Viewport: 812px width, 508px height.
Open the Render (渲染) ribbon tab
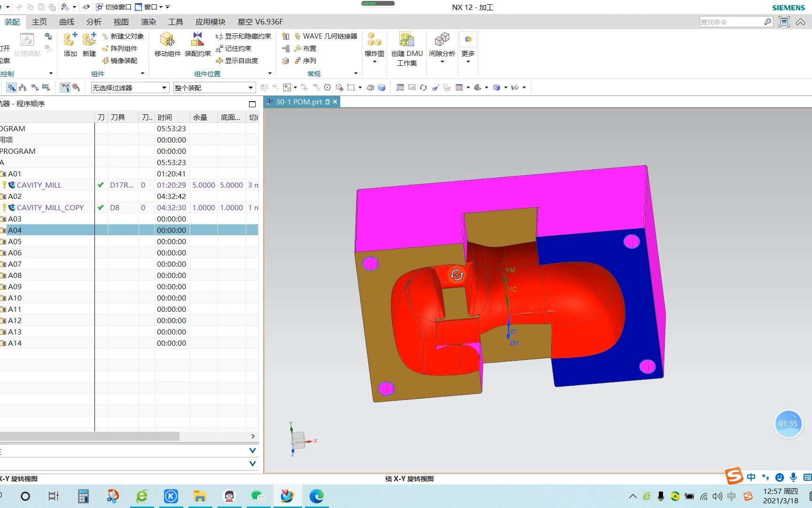pos(148,22)
